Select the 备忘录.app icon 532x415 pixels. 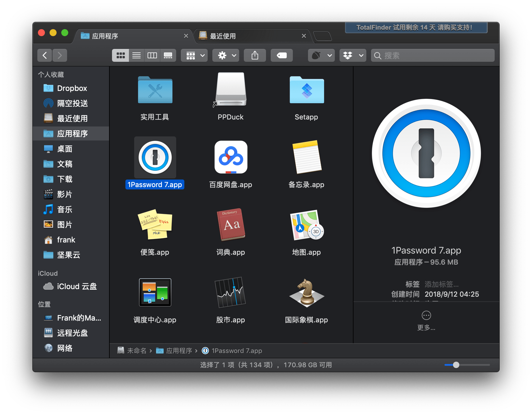coord(307,157)
